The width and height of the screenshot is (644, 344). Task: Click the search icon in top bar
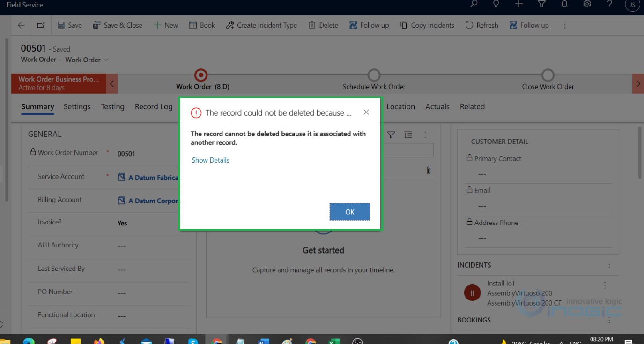click(474, 4)
